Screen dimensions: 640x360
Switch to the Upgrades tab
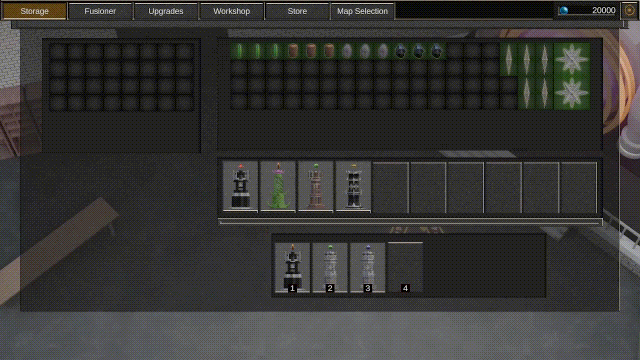pos(166,11)
